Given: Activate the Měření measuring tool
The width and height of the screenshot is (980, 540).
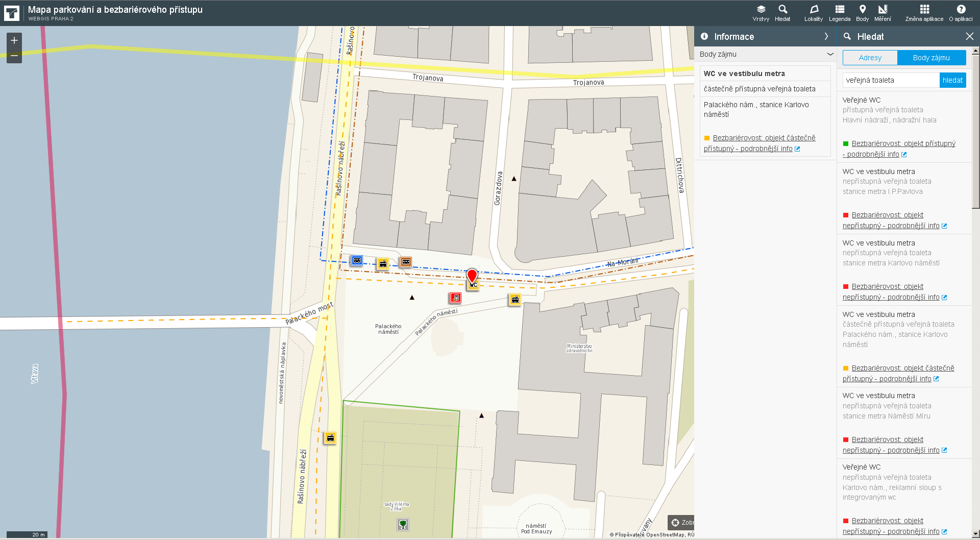Looking at the screenshot, I should (x=883, y=13).
